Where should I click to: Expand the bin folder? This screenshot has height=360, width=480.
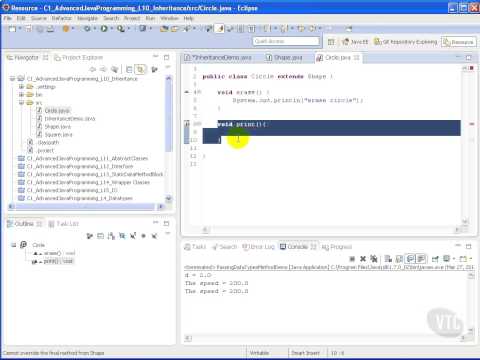click(x=22, y=95)
